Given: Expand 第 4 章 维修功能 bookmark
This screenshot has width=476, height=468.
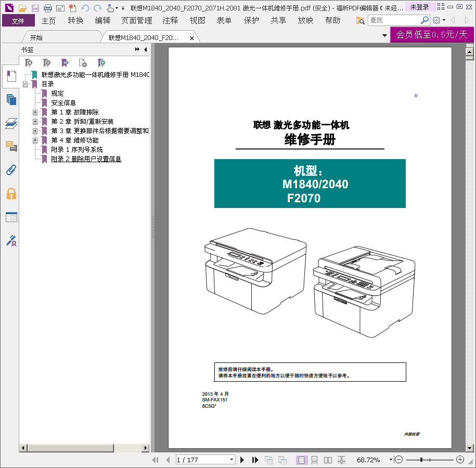Looking at the screenshot, I should pos(35,140).
